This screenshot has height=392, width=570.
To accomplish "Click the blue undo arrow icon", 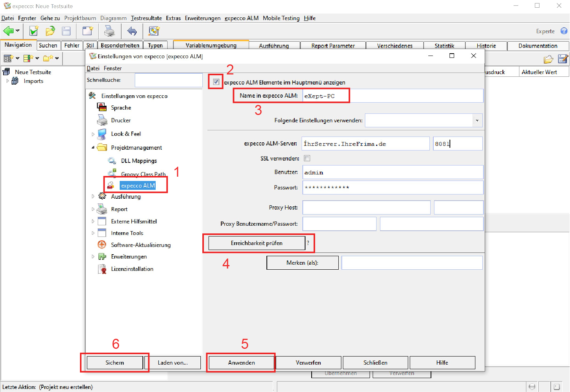I will pos(132,31).
